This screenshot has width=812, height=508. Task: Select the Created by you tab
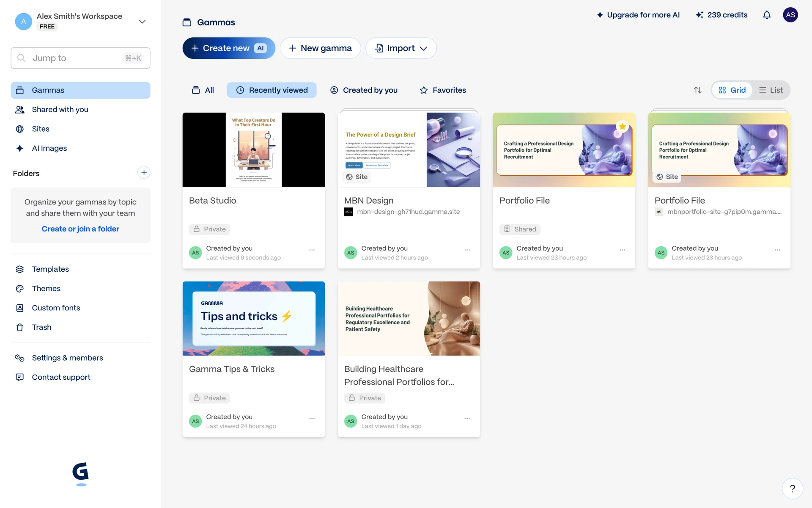tap(364, 90)
